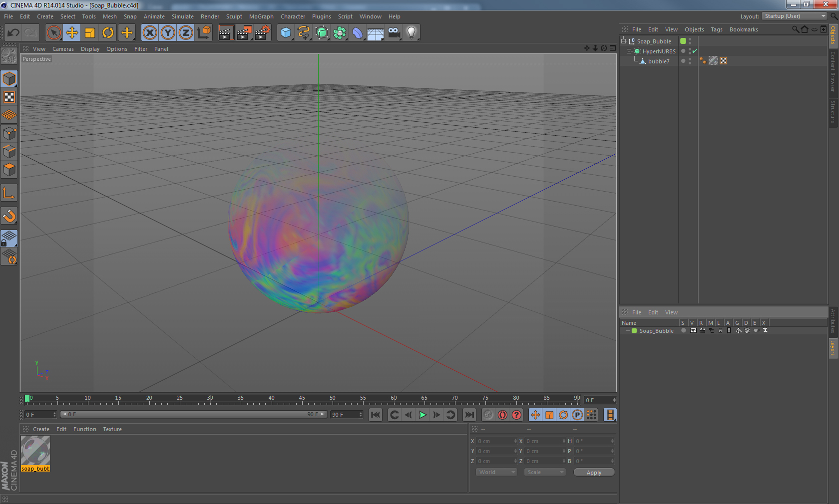Toggle Y axis lock
The height and width of the screenshot is (504, 839).
168,33
